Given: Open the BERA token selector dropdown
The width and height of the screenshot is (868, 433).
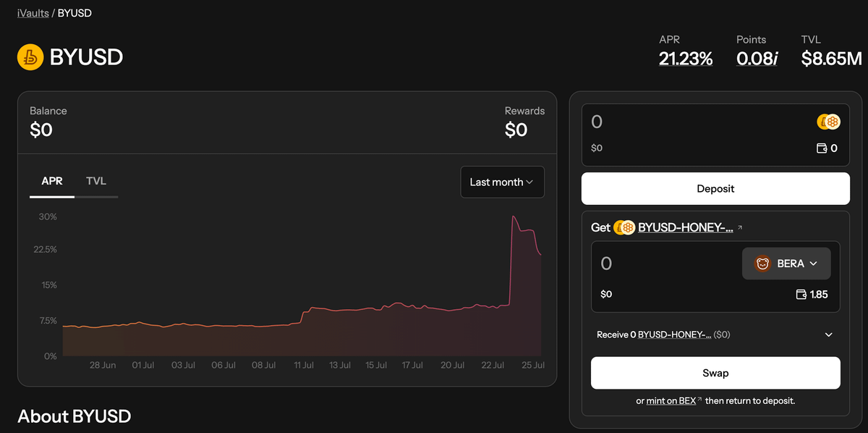Looking at the screenshot, I should tap(786, 264).
